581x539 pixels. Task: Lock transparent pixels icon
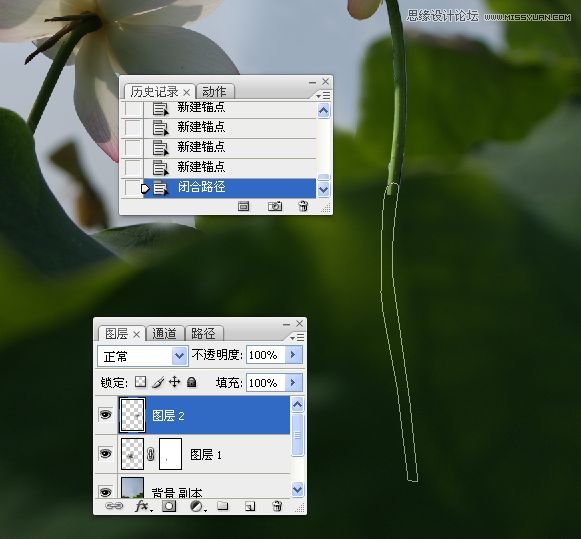pyautogui.click(x=140, y=382)
